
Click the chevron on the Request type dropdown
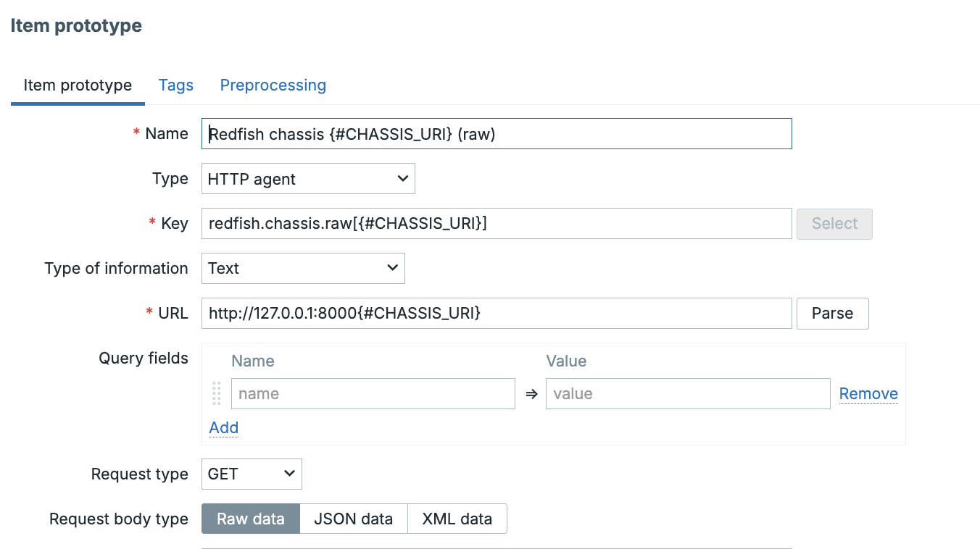(288, 474)
